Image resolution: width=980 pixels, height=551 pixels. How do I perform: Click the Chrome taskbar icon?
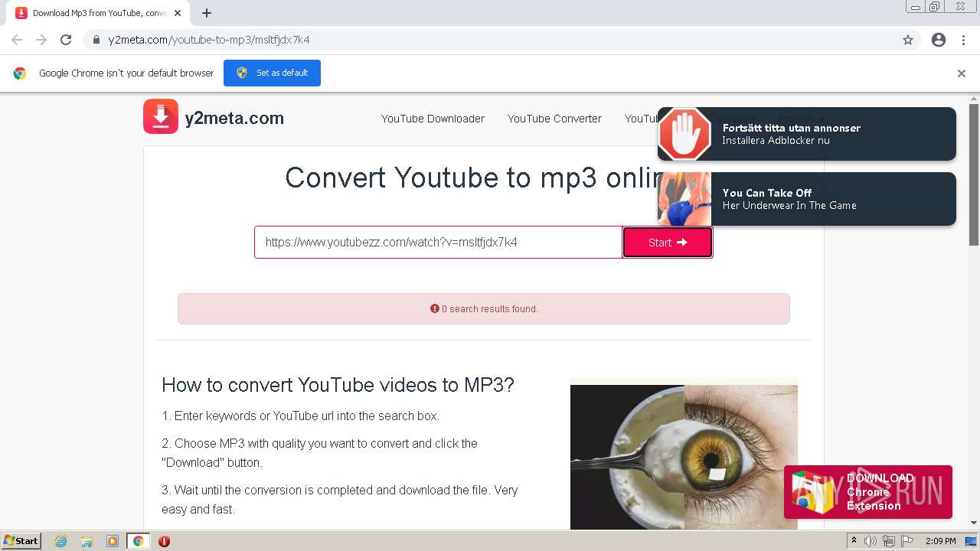click(x=138, y=541)
